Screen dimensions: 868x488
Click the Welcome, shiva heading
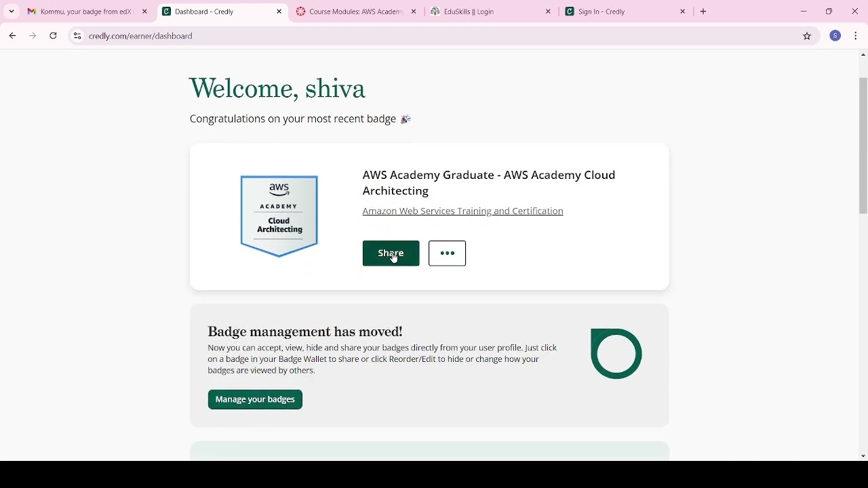(277, 89)
